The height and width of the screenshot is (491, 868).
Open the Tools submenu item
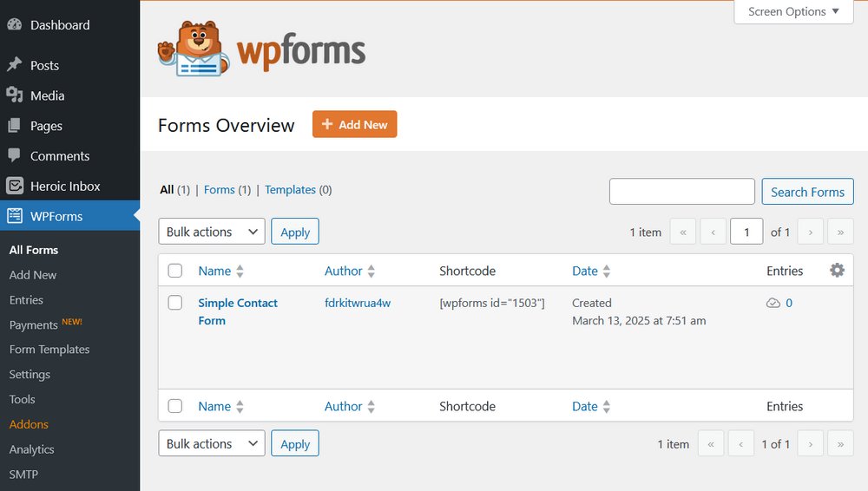[23, 399]
